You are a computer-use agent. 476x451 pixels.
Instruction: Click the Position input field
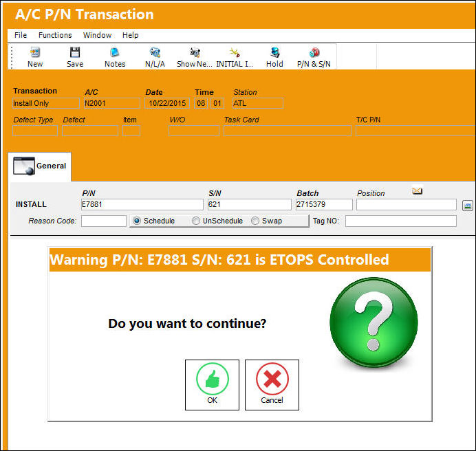point(407,205)
